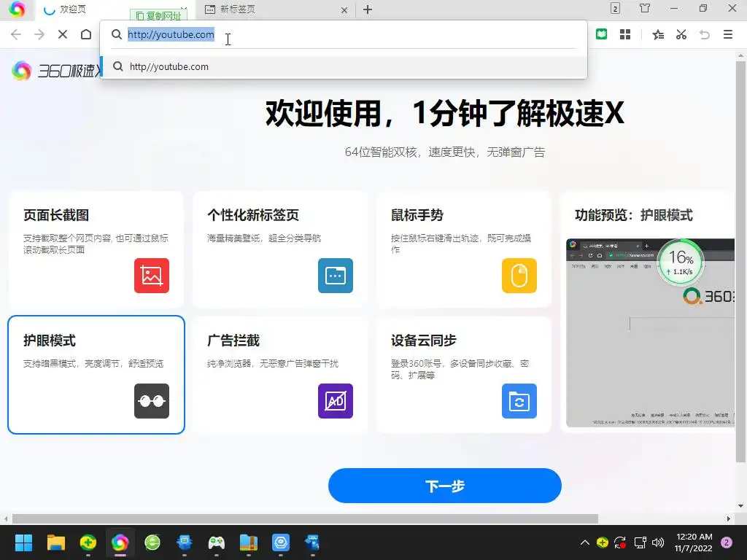Click the tab count box showing 2
The width and height of the screenshot is (747, 560).
point(615,9)
